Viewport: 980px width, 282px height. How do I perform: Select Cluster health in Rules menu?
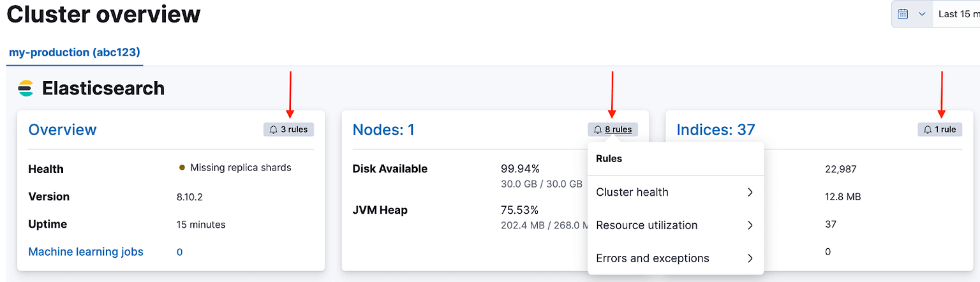coord(676,192)
